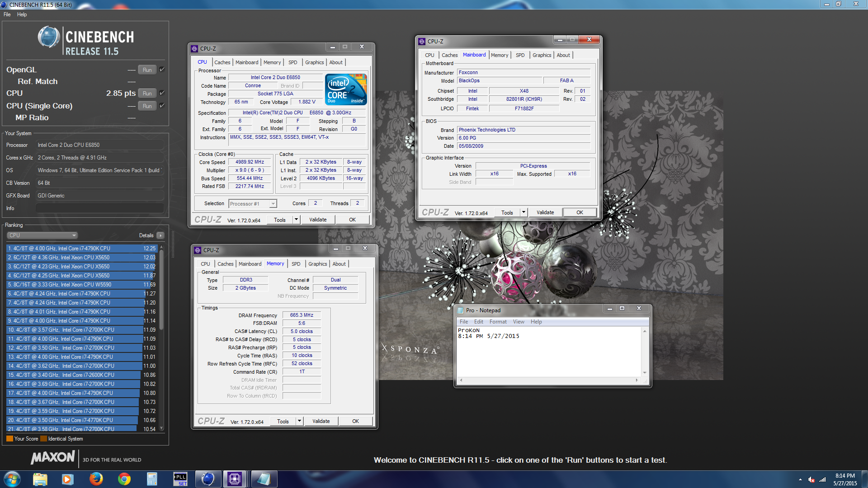Click the DRAM Frequency value 665.3 MHz
The image size is (868, 488).
[302, 315]
